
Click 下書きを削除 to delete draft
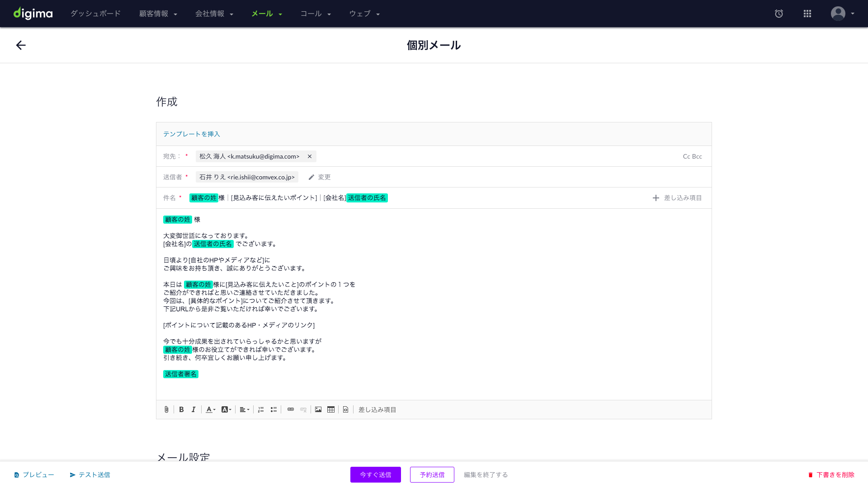coord(831,475)
